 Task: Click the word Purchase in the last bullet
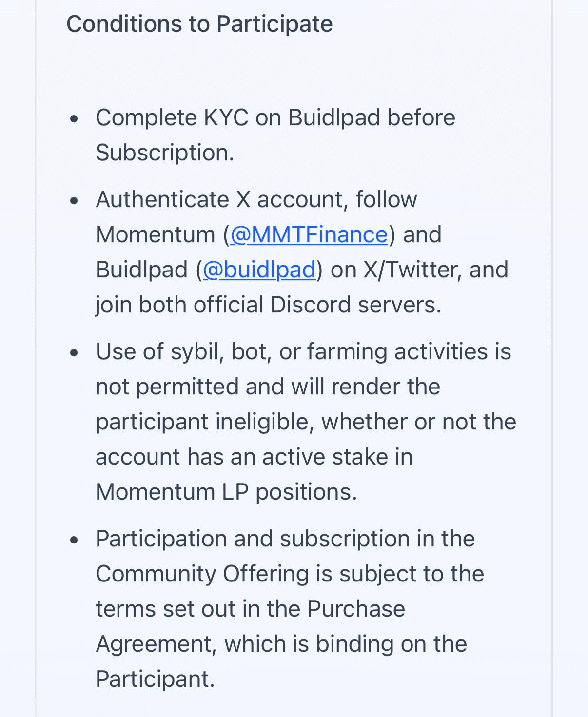pyautogui.click(x=356, y=609)
